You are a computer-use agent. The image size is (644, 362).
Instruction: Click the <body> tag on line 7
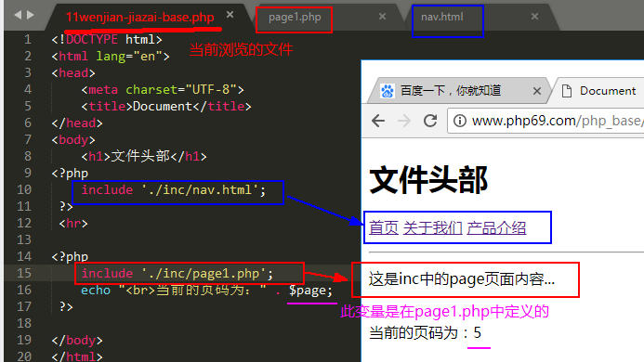73,140
